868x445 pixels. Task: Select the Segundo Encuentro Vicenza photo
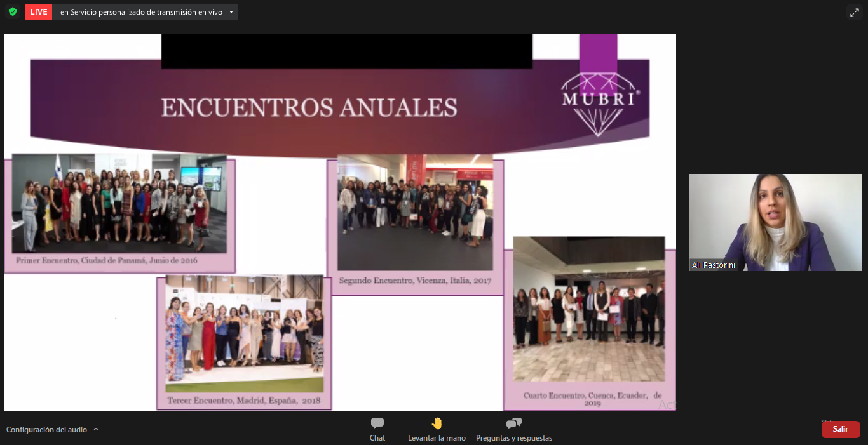[x=416, y=213]
